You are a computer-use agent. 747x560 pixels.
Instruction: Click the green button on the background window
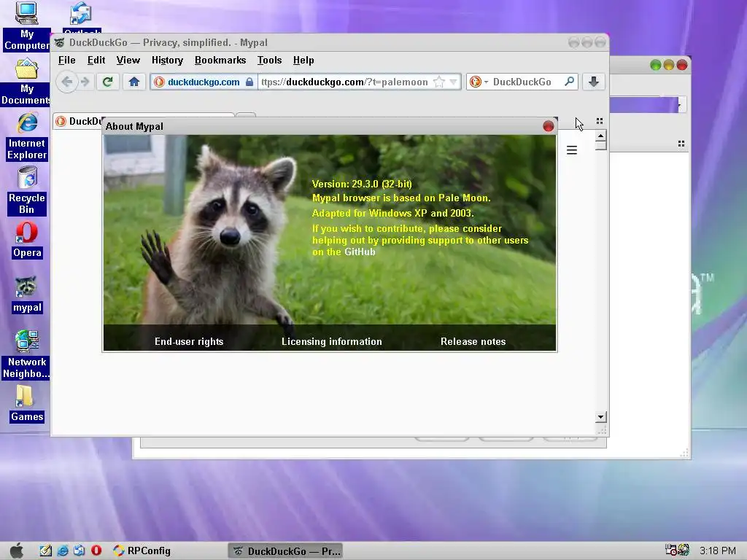pyautogui.click(x=656, y=65)
